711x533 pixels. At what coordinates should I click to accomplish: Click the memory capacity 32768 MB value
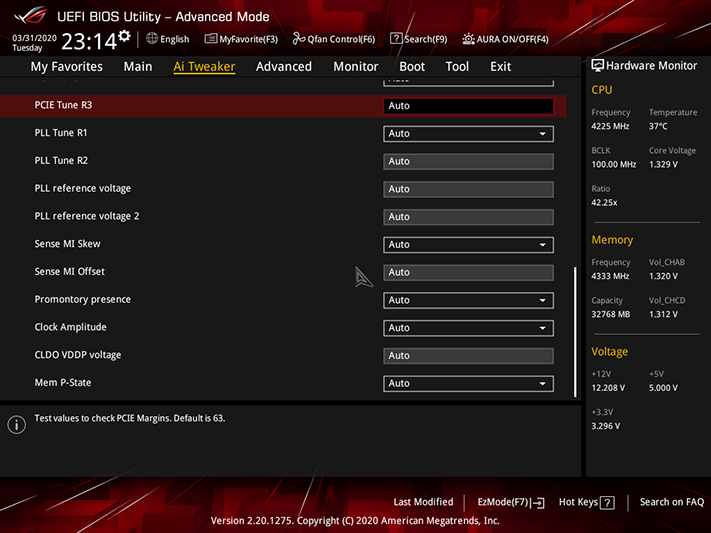pos(610,314)
